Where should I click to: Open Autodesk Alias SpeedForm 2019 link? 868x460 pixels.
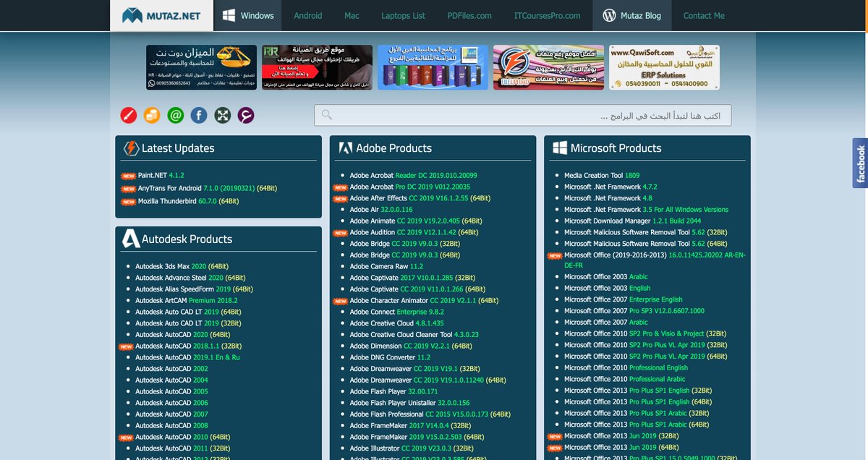click(194, 289)
